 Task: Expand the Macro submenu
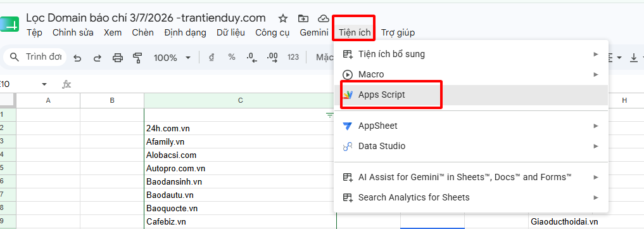click(x=595, y=74)
